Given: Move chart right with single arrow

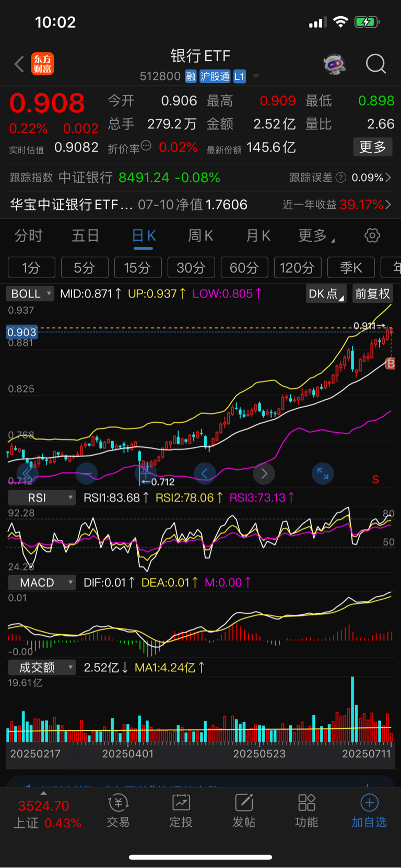Looking at the screenshot, I should tap(264, 473).
